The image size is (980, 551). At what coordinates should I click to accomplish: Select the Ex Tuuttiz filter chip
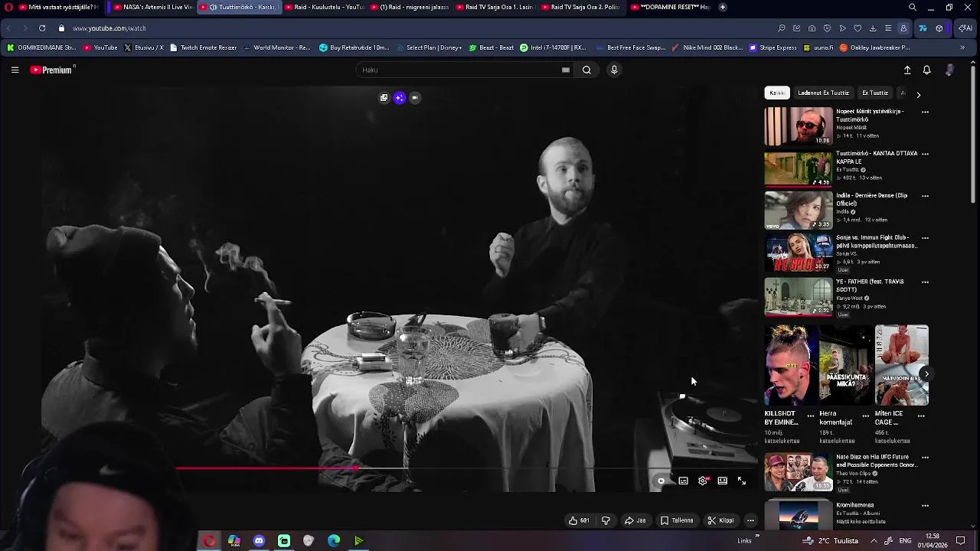875,93
